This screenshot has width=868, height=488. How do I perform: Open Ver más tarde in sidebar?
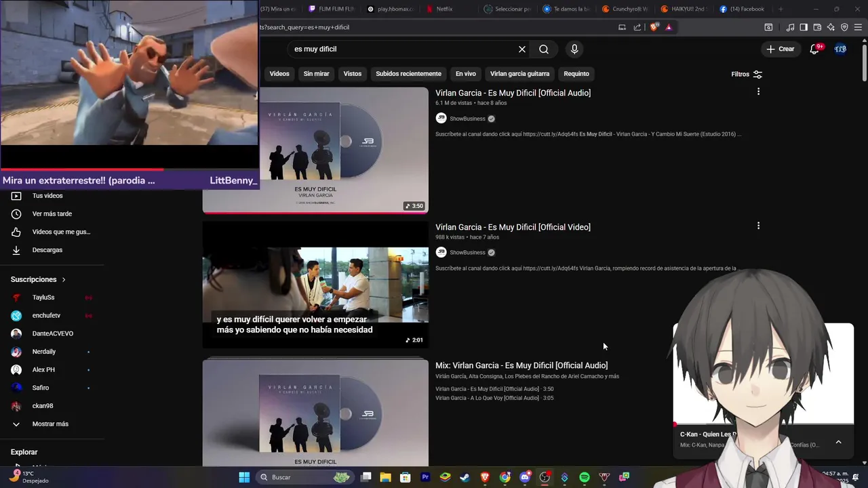52,214
